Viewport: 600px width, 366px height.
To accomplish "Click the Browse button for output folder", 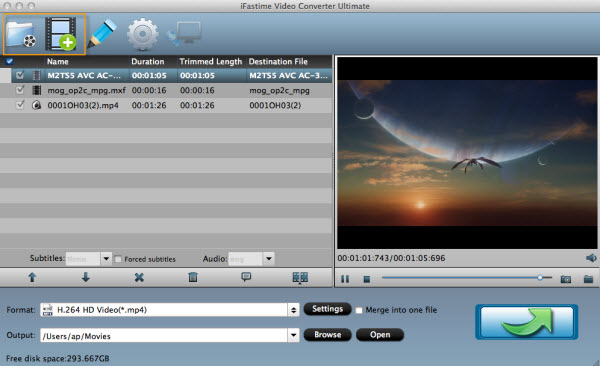I will click(328, 335).
